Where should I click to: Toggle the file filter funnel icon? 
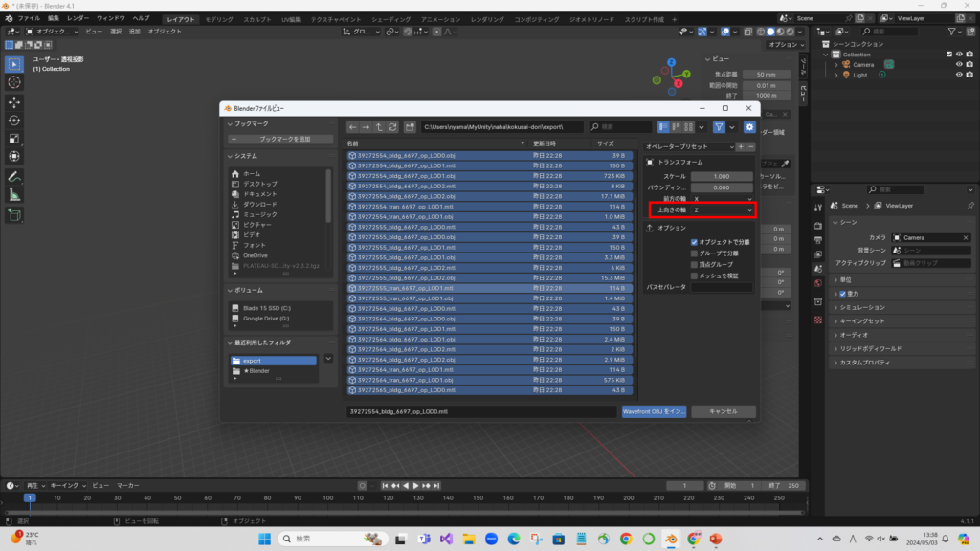pyautogui.click(x=720, y=126)
